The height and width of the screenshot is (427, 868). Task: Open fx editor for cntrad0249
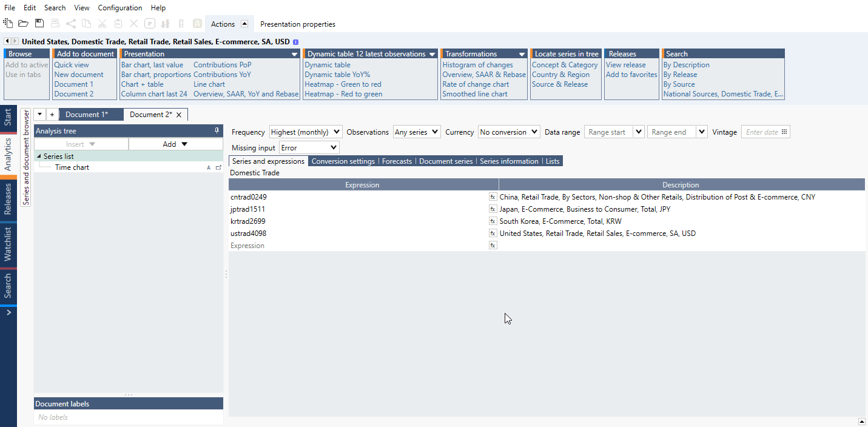[493, 197]
